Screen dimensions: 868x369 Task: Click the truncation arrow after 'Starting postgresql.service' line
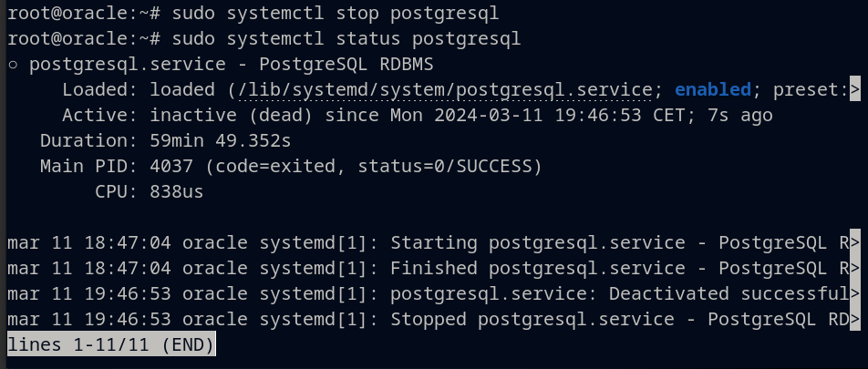[x=854, y=242]
